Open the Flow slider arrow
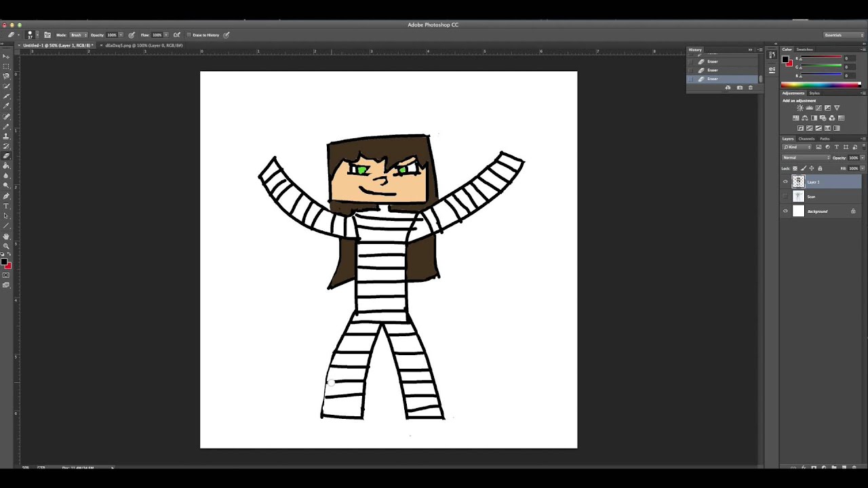Screen dimensions: 868x488 pos(166,35)
